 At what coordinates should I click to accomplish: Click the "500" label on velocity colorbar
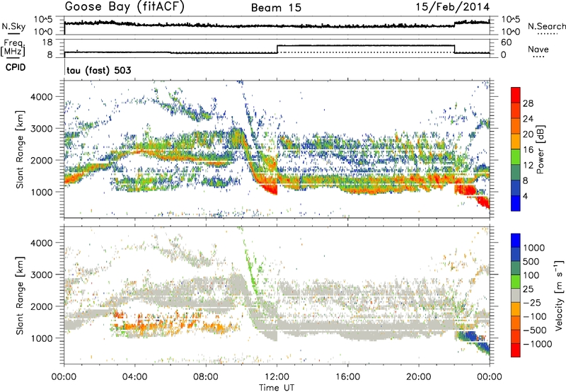point(531,262)
